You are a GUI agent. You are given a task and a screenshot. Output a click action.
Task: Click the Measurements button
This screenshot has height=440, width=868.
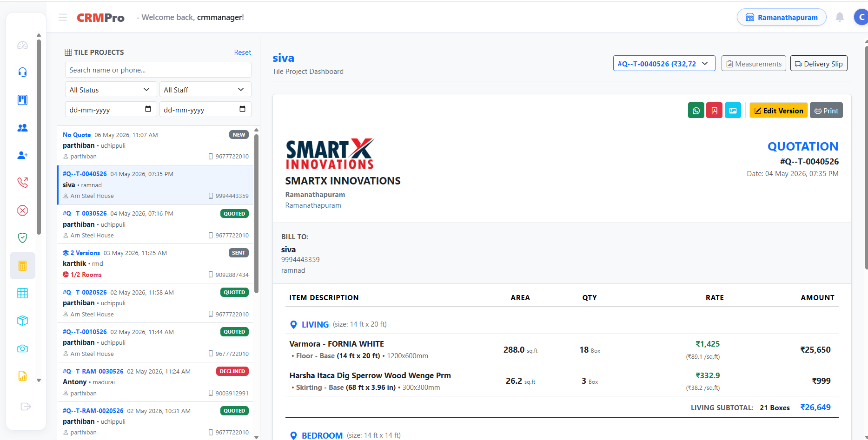(754, 64)
